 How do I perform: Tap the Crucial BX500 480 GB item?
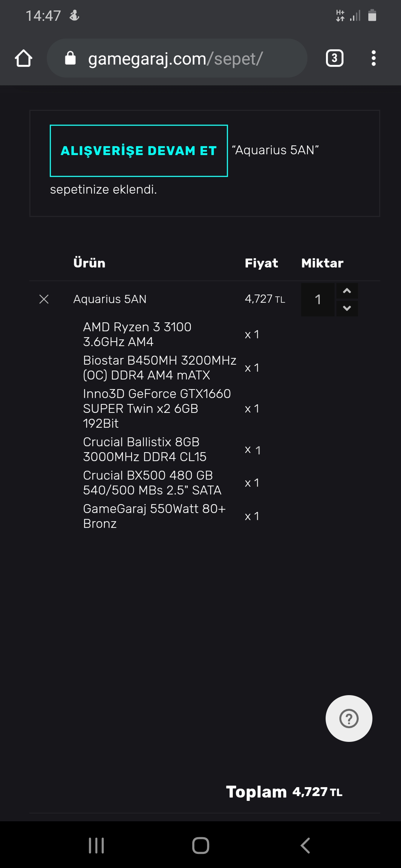click(152, 483)
